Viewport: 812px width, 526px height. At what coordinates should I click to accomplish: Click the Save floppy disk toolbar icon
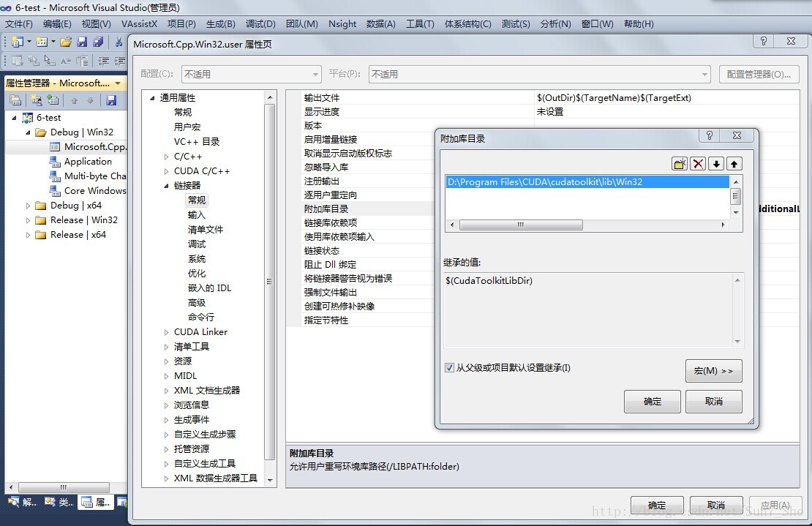pyautogui.click(x=82, y=42)
